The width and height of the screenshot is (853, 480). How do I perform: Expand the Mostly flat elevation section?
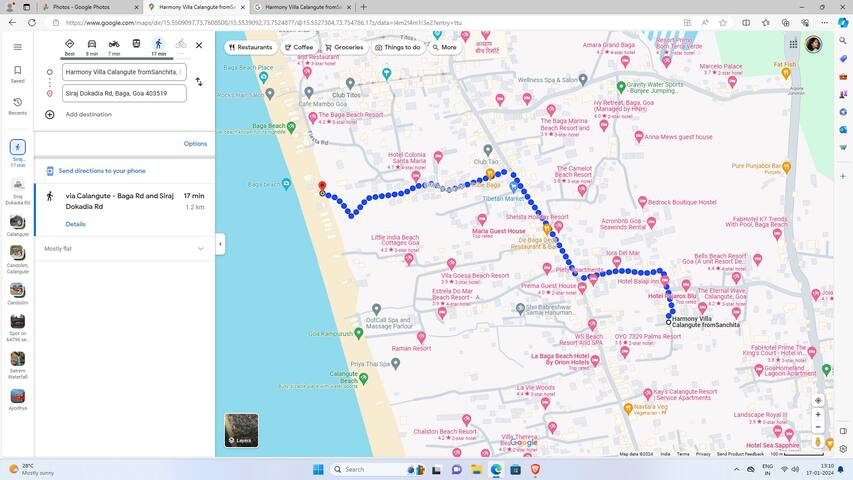(200, 248)
